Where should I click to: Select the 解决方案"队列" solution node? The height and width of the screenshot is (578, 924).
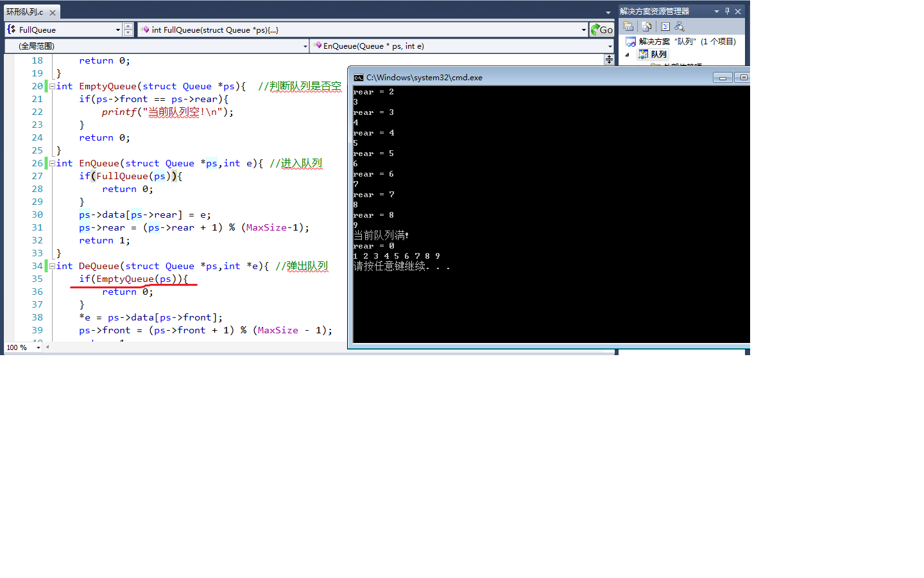coord(687,42)
